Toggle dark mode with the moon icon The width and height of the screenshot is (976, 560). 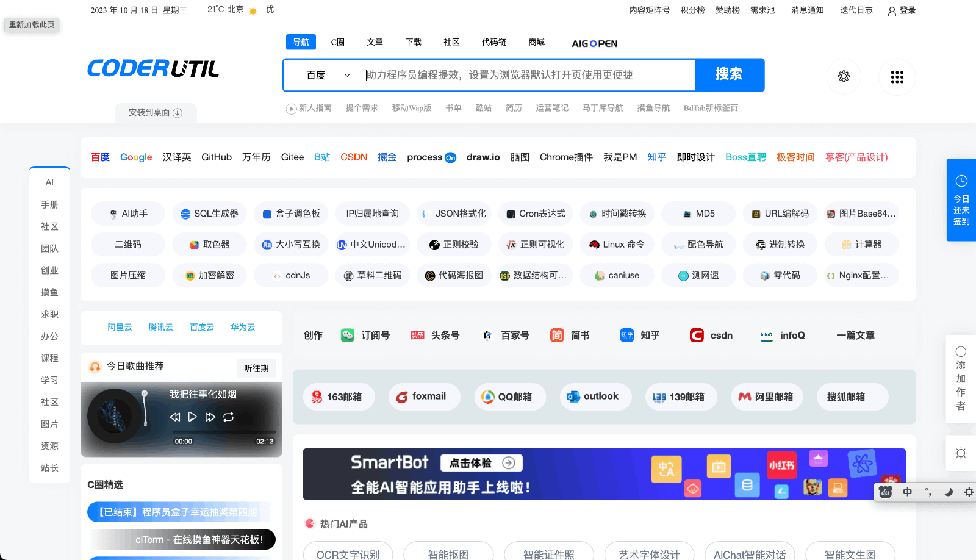click(947, 492)
